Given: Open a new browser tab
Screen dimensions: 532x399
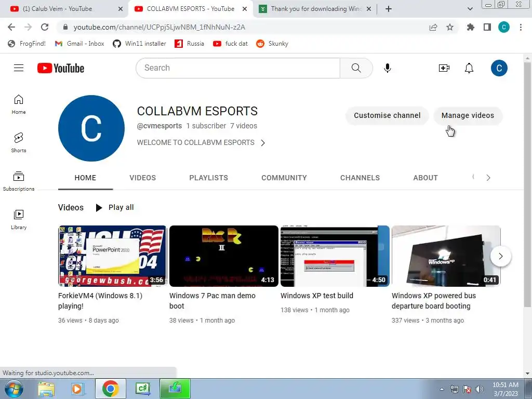Looking at the screenshot, I should click(x=389, y=9).
